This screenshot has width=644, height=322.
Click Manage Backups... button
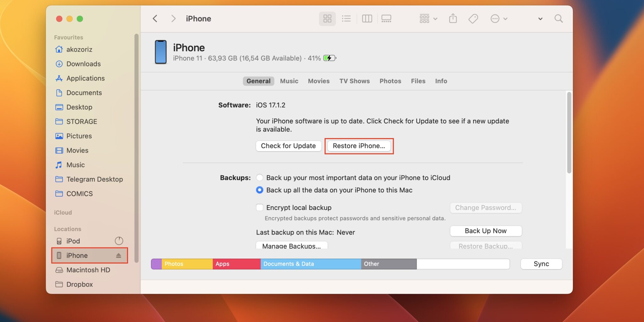tap(291, 245)
